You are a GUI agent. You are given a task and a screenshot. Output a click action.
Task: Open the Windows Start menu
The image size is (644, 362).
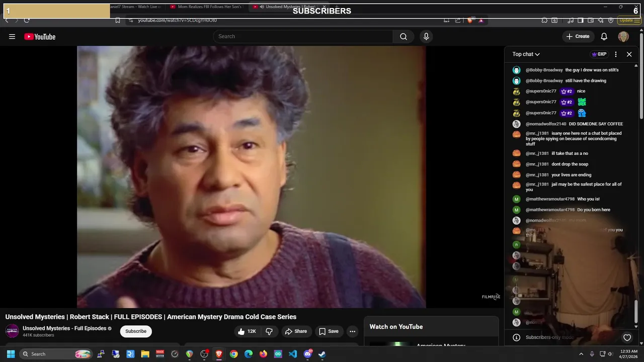pyautogui.click(x=11, y=354)
